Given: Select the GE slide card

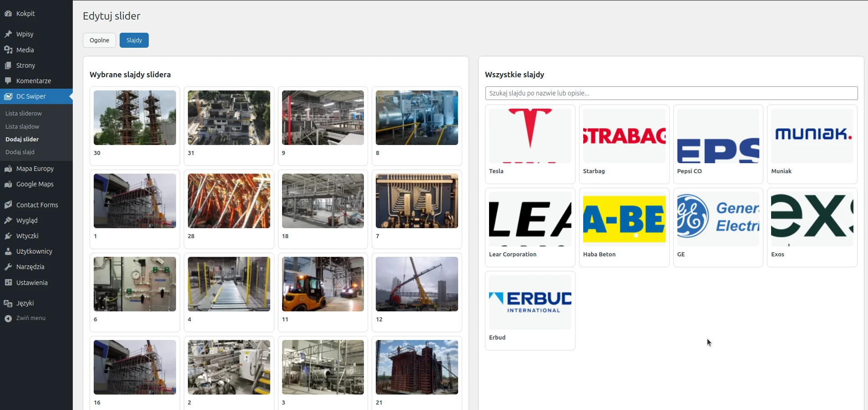Looking at the screenshot, I should point(718,227).
